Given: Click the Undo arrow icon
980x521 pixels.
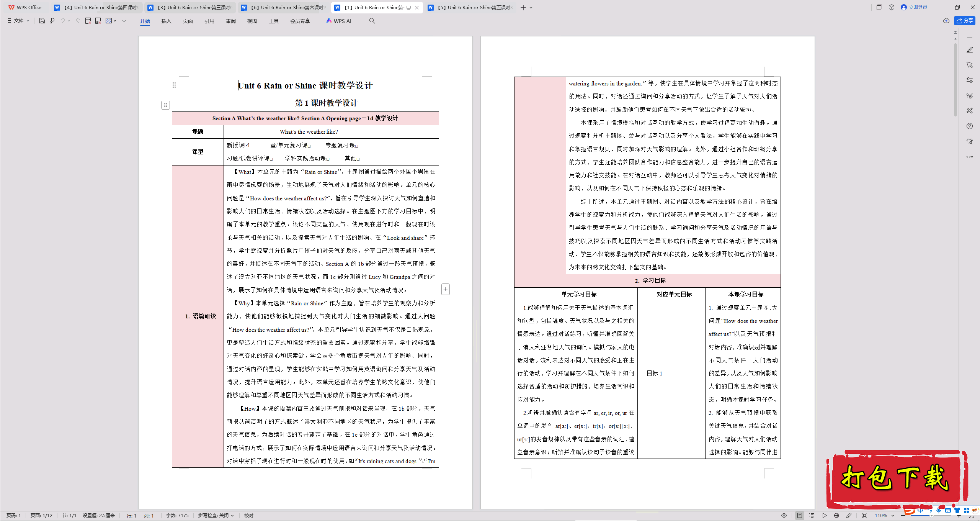Looking at the screenshot, I should (x=62, y=21).
